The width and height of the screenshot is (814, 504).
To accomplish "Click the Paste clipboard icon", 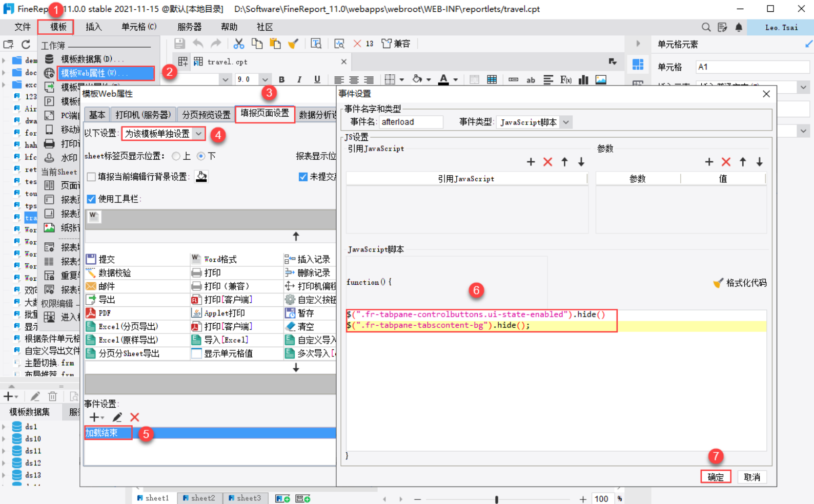I will pyautogui.click(x=275, y=44).
